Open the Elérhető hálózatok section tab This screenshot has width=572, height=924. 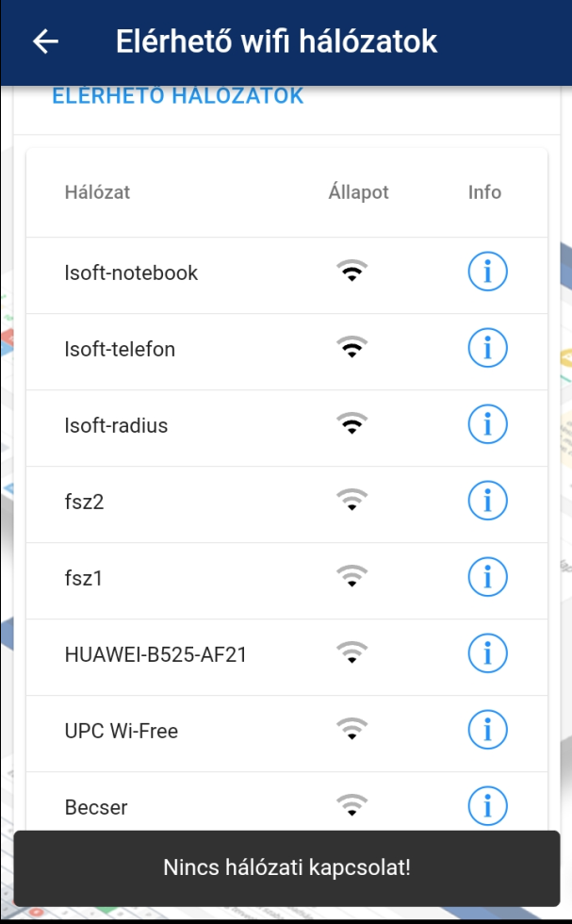pos(177,96)
